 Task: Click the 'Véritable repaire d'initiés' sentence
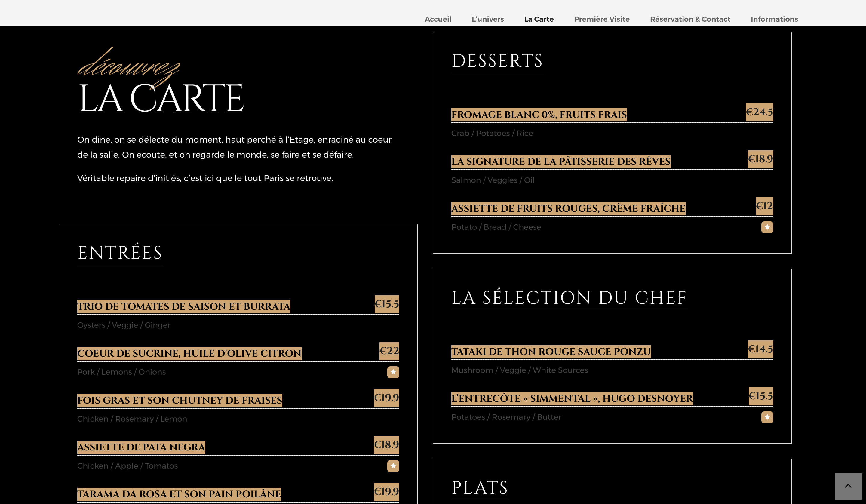tap(205, 178)
